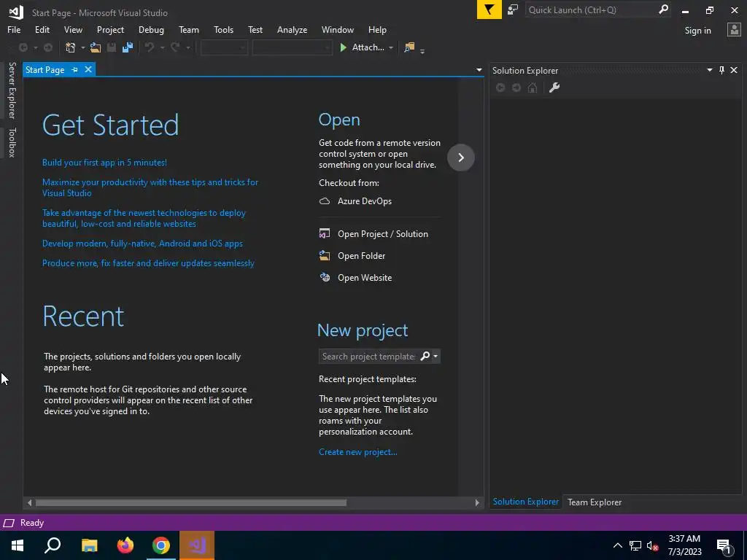Click the Send Feedback icon beside Quick Launch
This screenshot has height=560, width=747.
pos(513,9)
